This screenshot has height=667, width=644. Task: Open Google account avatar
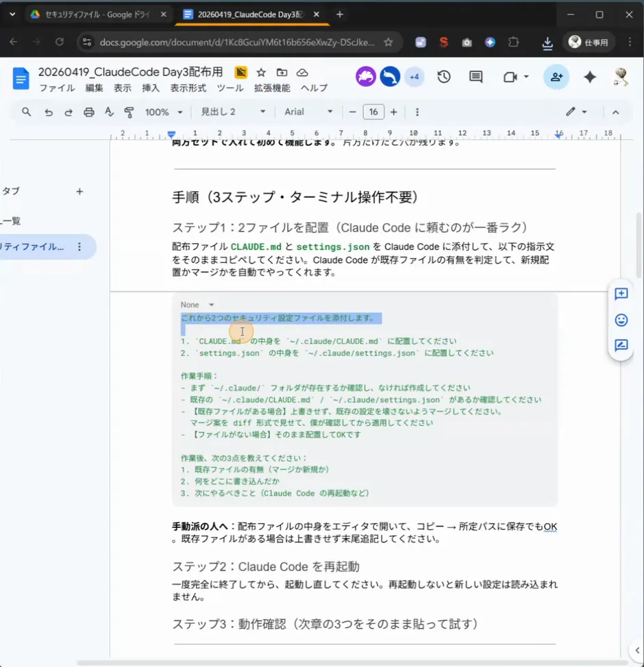pyautogui.click(x=621, y=77)
